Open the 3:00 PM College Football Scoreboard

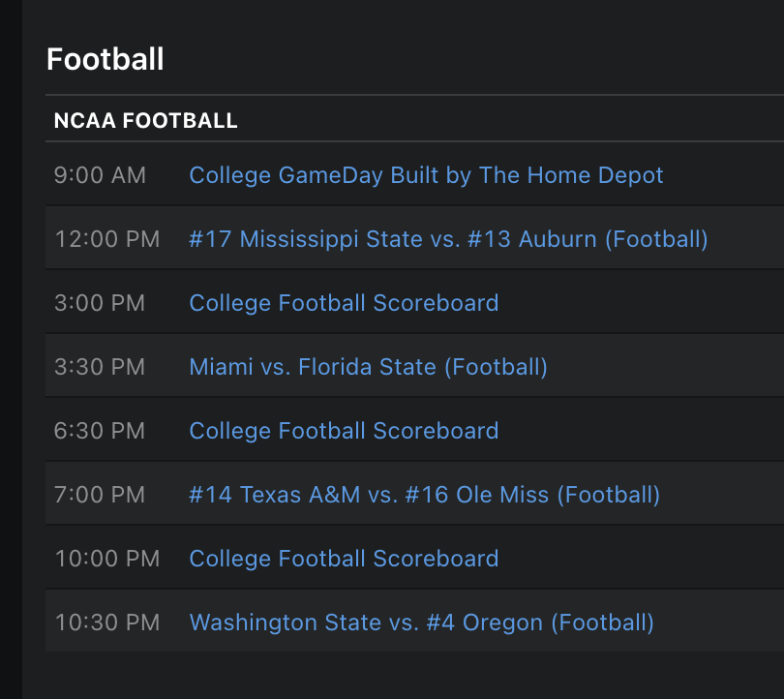point(344,303)
